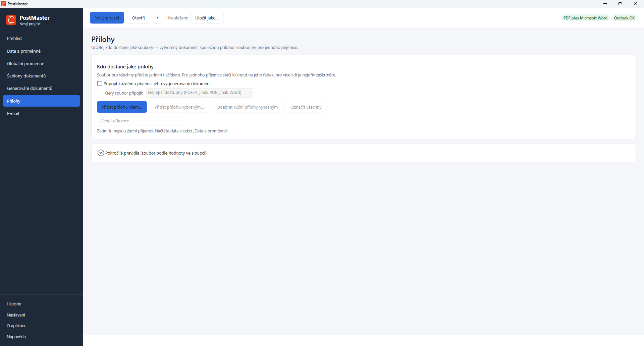
Task: Click the Outlook OK status badge
Action: pos(624,18)
